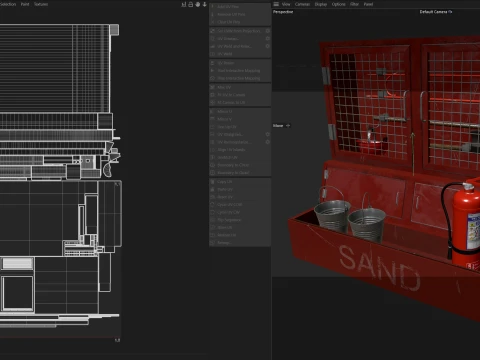Choose UV Peeler command
480x360 pixels.
pyautogui.click(x=240, y=63)
